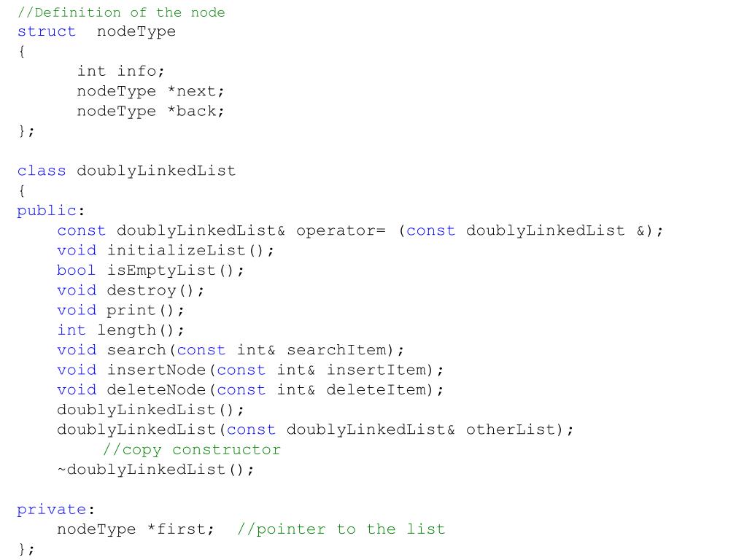Click the "*next;" pointer declaration
The height and width of the screenshot is (560, 747).
pos(196,91)
